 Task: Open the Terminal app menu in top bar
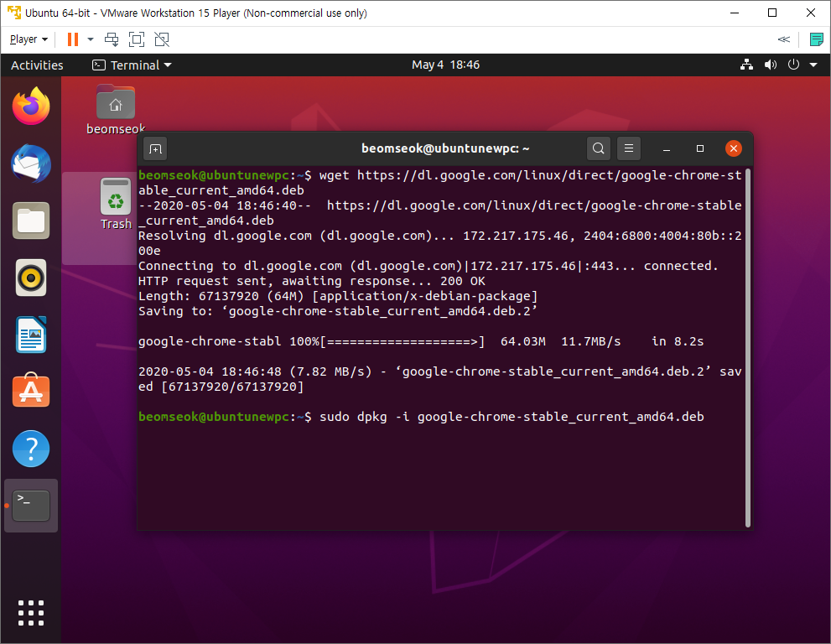[132, 65]
